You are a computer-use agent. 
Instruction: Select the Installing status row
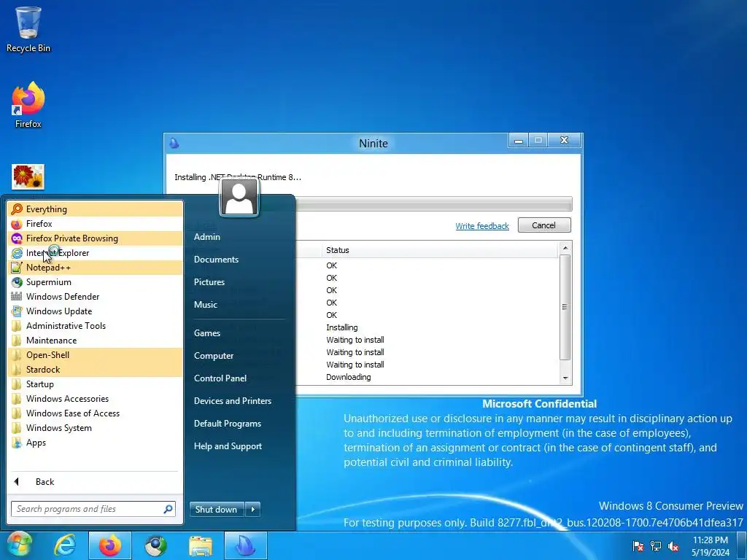coord(342,327)
